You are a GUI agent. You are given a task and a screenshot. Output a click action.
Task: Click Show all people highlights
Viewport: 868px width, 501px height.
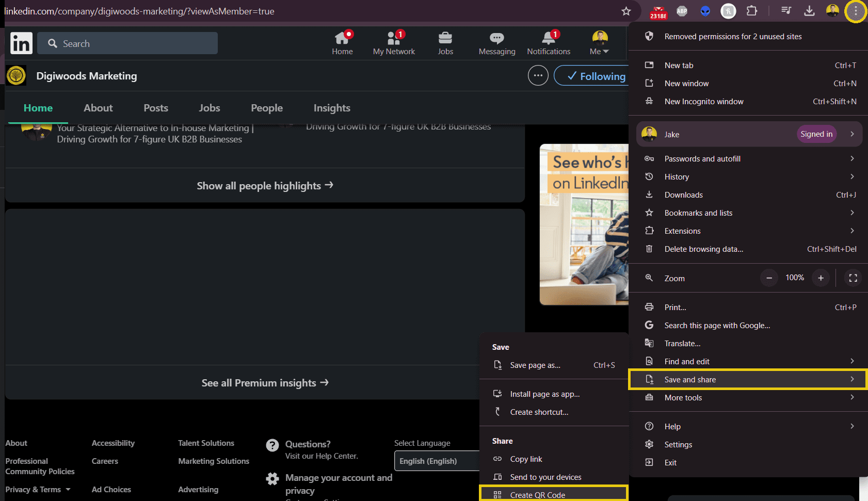(x=265, y=185)
